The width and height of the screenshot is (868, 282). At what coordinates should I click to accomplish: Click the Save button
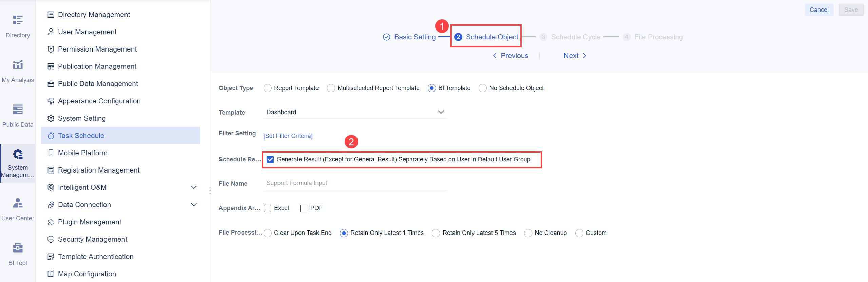click(851, 10)
